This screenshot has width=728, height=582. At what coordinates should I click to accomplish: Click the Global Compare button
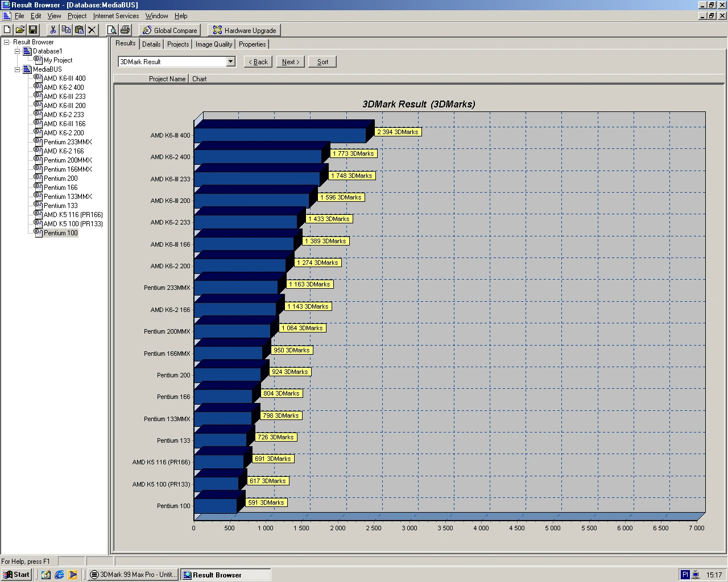[x=170, y=30]
